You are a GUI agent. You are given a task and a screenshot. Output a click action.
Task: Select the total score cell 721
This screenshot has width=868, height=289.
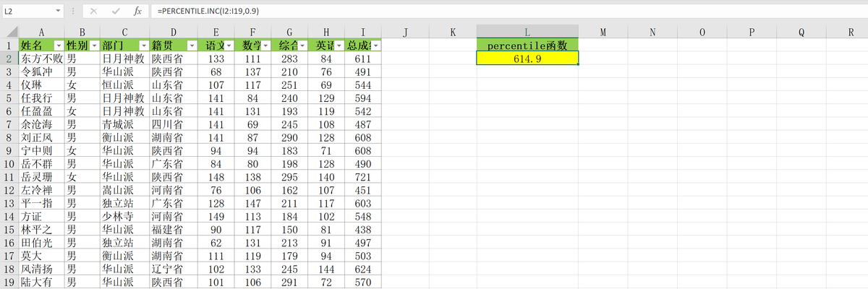363,176
